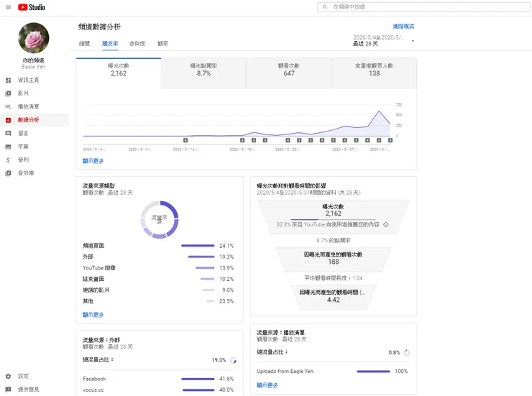Click the 頻道頁面 24.1% bar
Viewport: 532px width, 396px height.
tap(198, 246)
